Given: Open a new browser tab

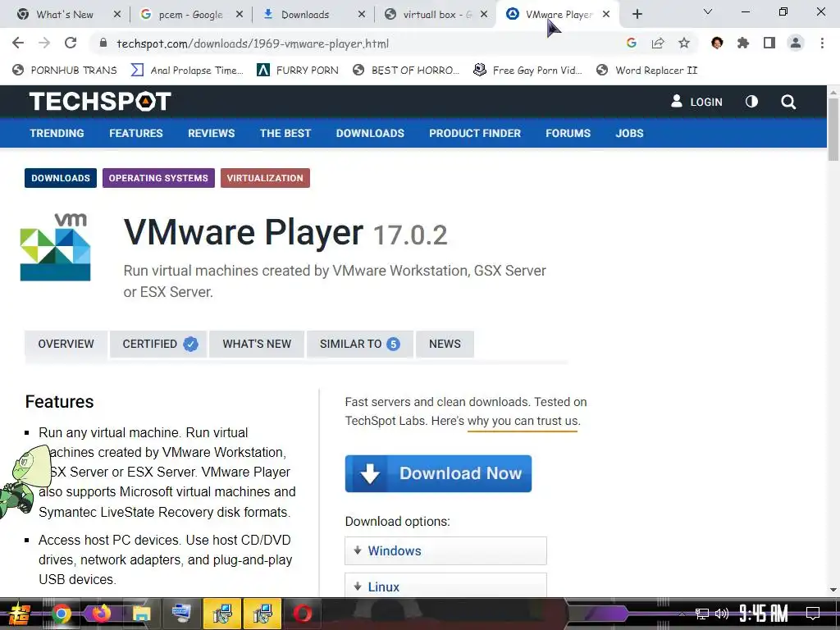Looking at the screenshot, I should click(x=637, y=15).
